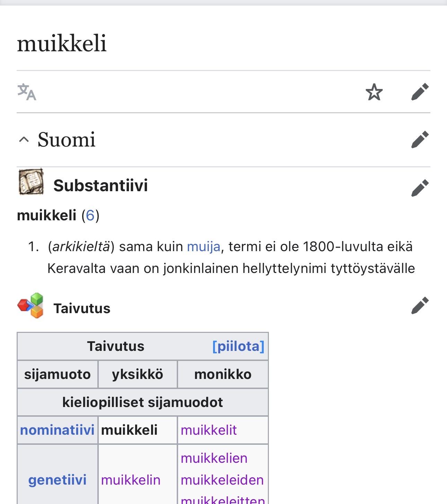Click the Suomi section heading
This screenshot has width=447, height=504.
67,140
